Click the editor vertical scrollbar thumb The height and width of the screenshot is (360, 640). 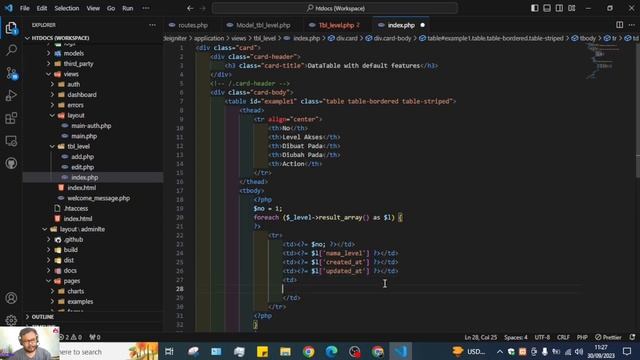point(638,110)
